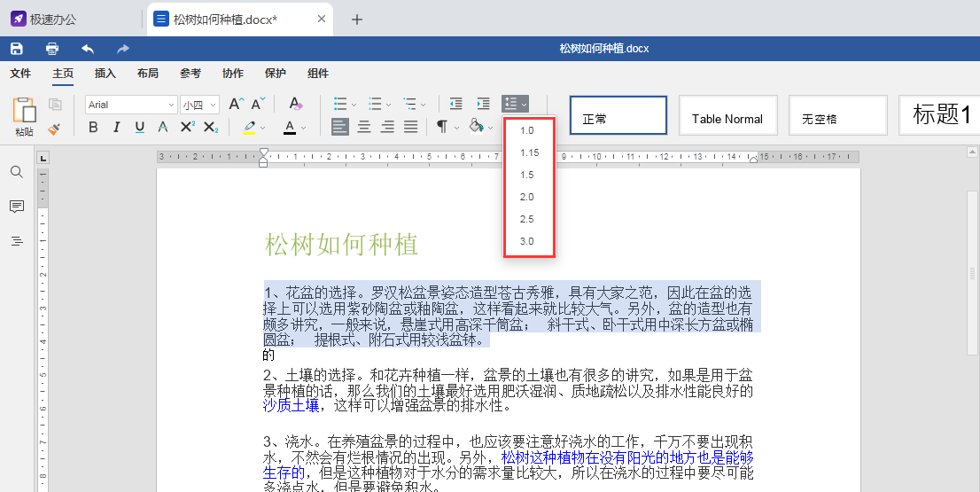Click the Save icon in title bar
Image resolution: width=980 pixels, height=492 pixels.
click(x=16, y=48)
